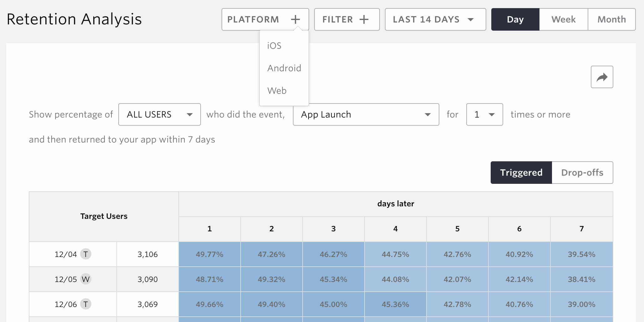Click the 3,106 target users value
Screen dimensions: 644x322
[148, 254]
